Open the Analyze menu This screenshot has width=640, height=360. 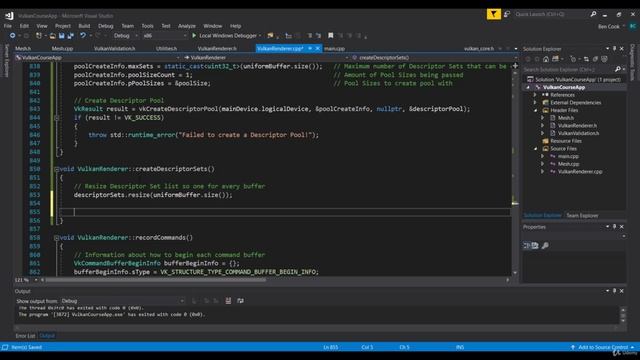point(187,26)
